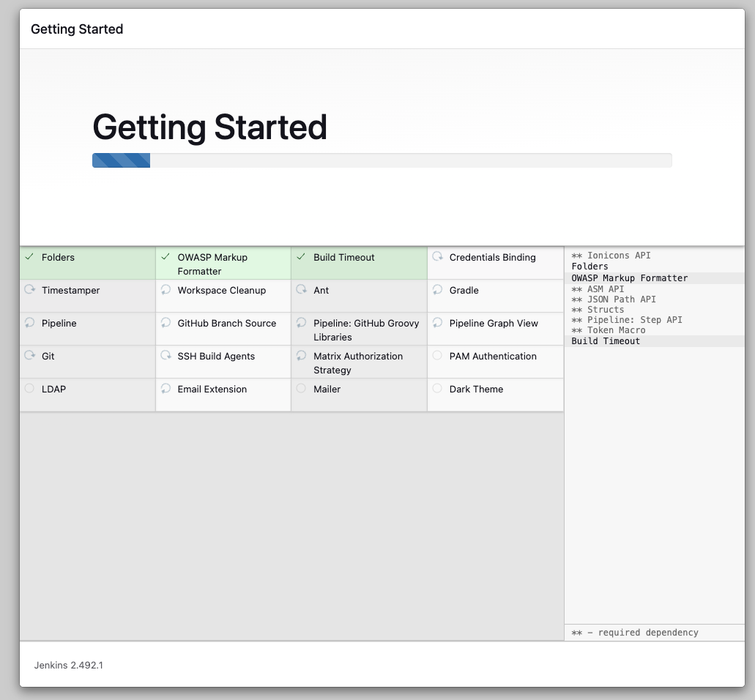Click the OWASP Markup Formatter log entry
This screenshot has height=700, width=755.
[629, 278]
